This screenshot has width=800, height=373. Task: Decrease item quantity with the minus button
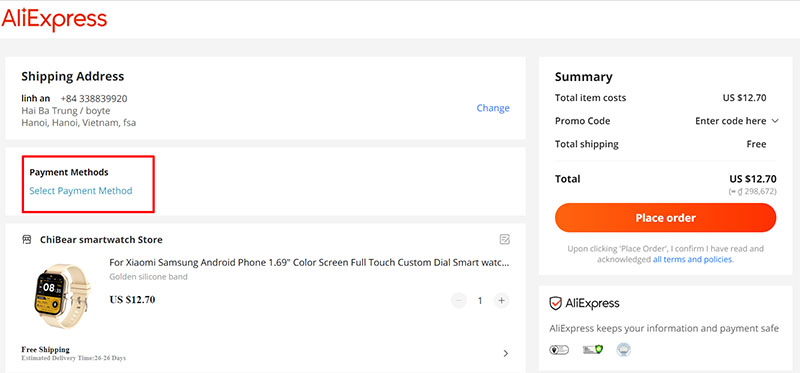459,301
